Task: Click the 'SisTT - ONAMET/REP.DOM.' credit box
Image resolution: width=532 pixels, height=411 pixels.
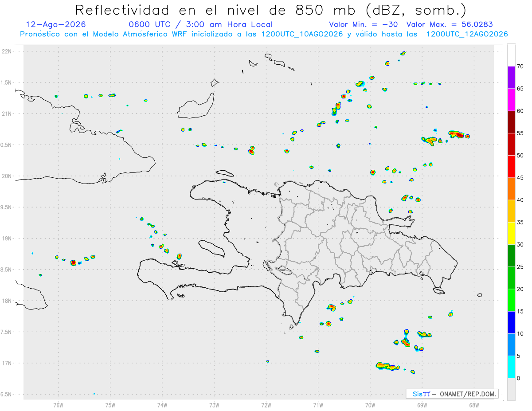Action: pyautogui.click(x=452, y=394)
